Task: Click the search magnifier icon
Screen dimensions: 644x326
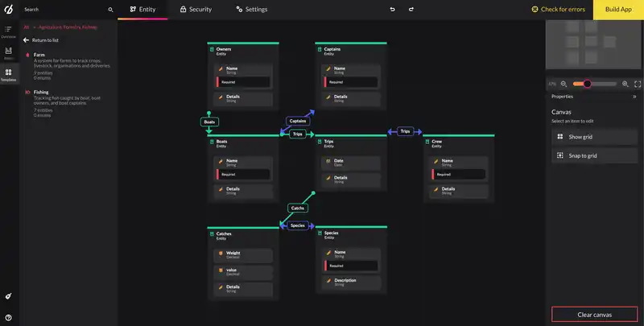Action: pos(110,10)
